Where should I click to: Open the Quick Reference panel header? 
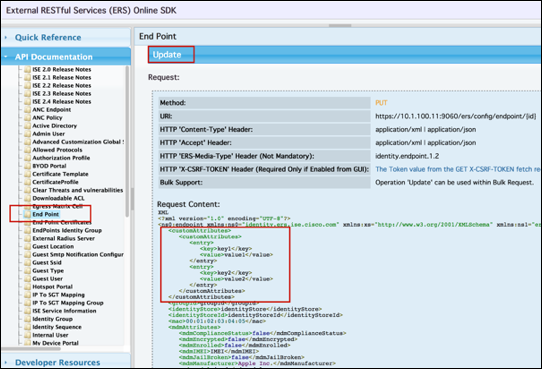click(66, 37)
